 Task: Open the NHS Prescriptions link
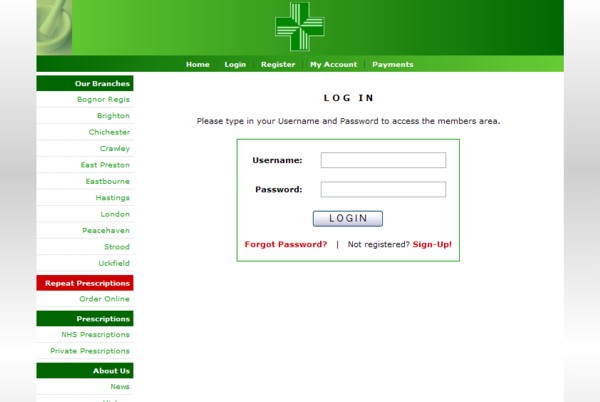[95, 334]
